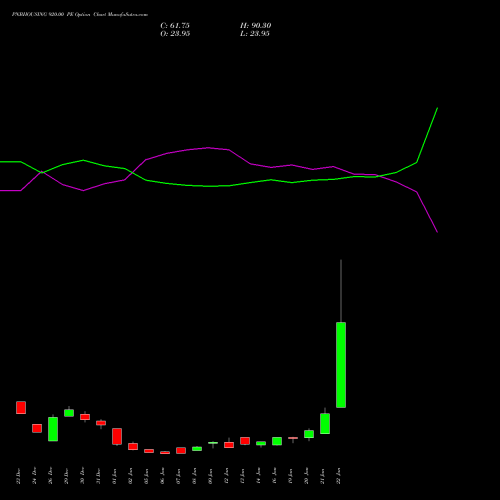Click the 09 Jan date label
This screenshot has width=500, height=500.
[210, 476]
